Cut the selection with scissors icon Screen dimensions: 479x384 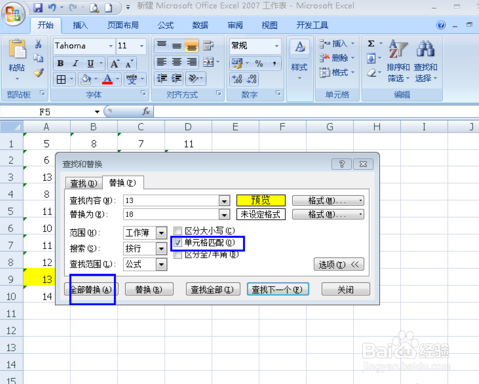(x=39, y=44)
